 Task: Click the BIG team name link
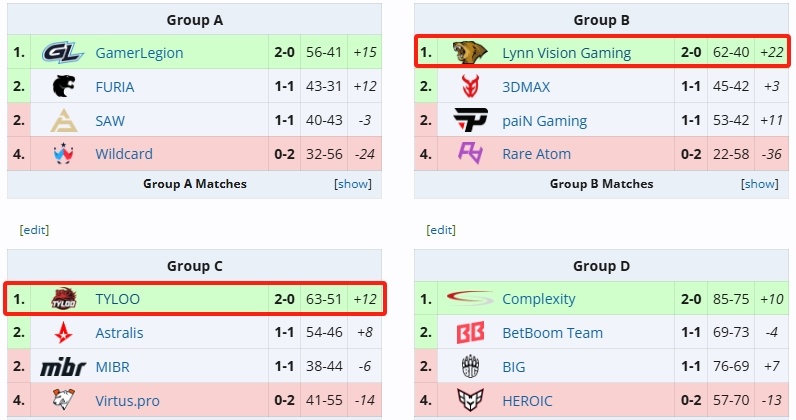tap(514, 367)
